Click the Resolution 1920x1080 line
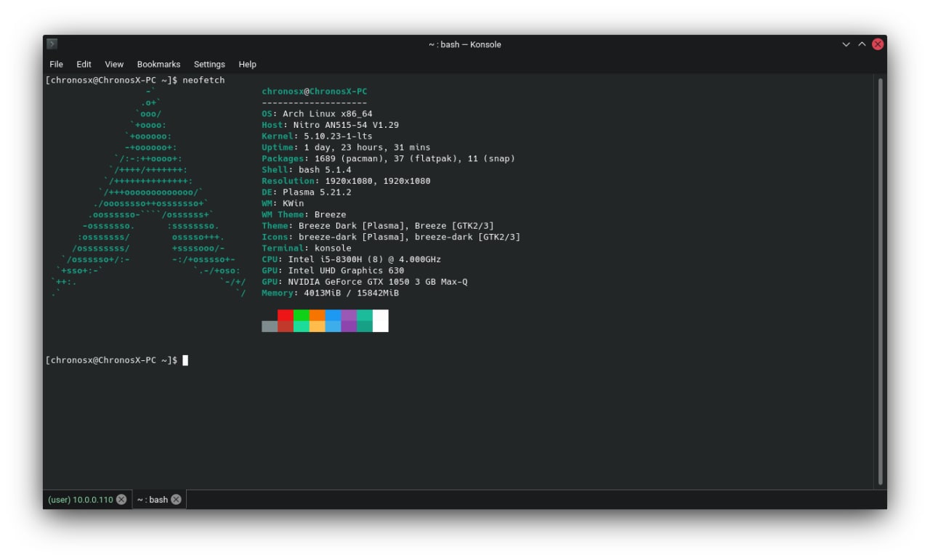The height and width of the screenshot is (560, 930). tap(346, 181)
